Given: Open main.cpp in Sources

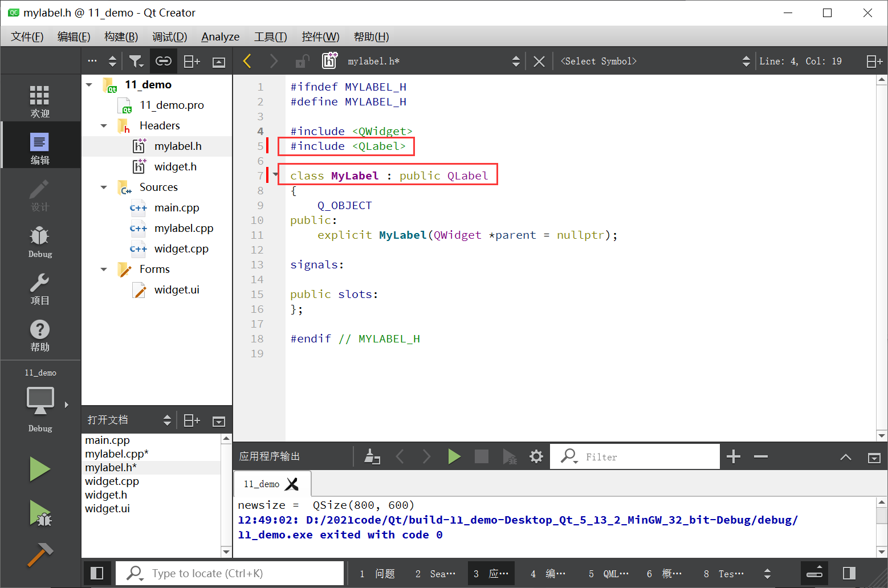Looking at the screenshot, I should pyautogui.click(x=177, y=207).
